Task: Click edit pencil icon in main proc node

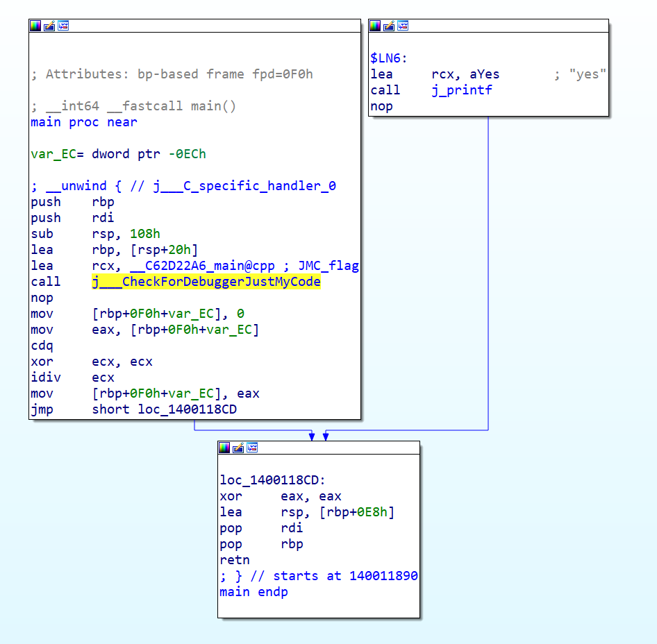Action: [x=49, y=26]
